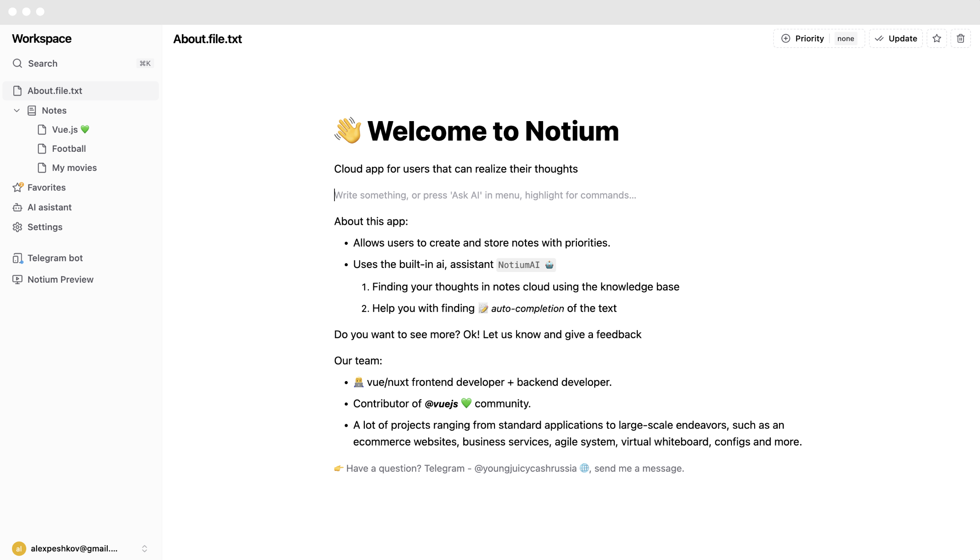Open the Notes folder label
Image resolution: width=980 pixels, height=560 pixels.
54,110
